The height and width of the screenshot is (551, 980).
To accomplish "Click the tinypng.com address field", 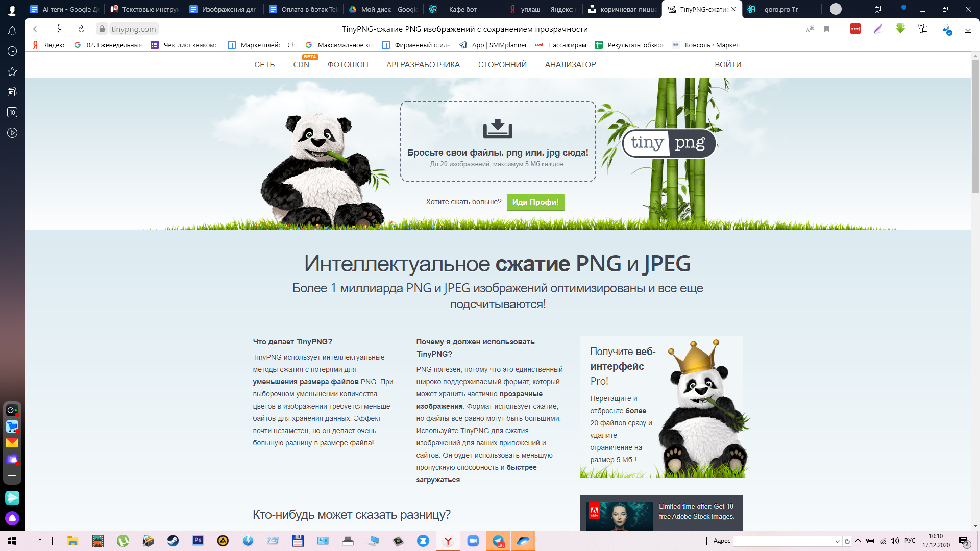I will (134, 29).
